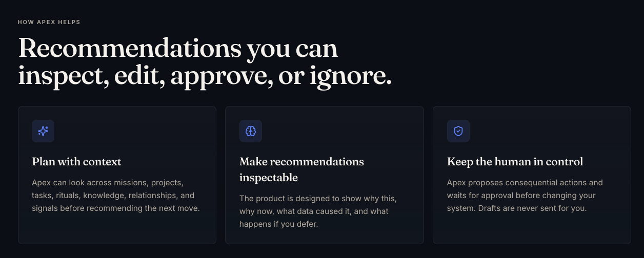The image size is (644, 258).
Task: Click the word 'ignore.' in the headline
Action: tap(351, 76)
